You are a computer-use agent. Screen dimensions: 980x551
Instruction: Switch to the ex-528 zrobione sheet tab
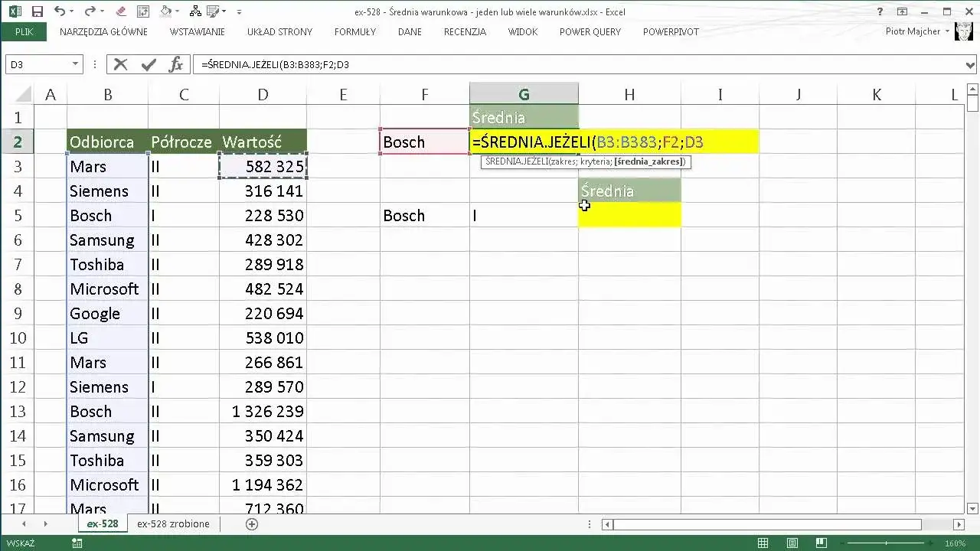coord(173,524)
